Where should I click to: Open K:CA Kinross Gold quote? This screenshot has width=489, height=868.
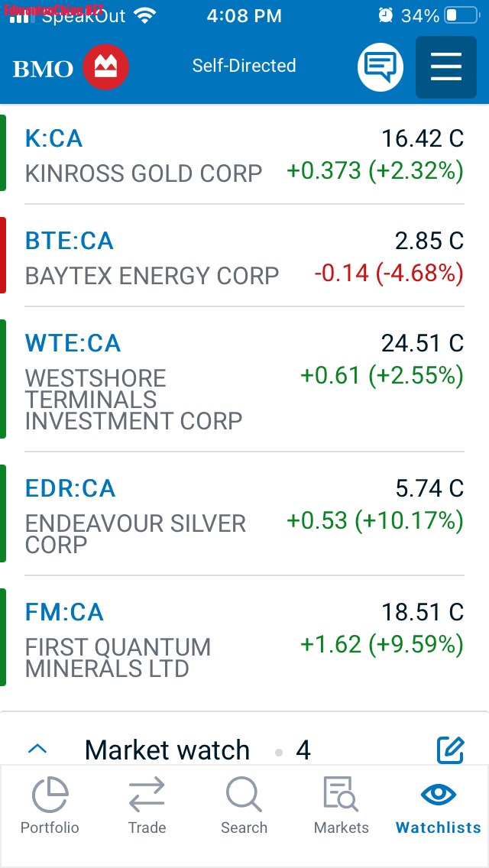pos(144,155)
